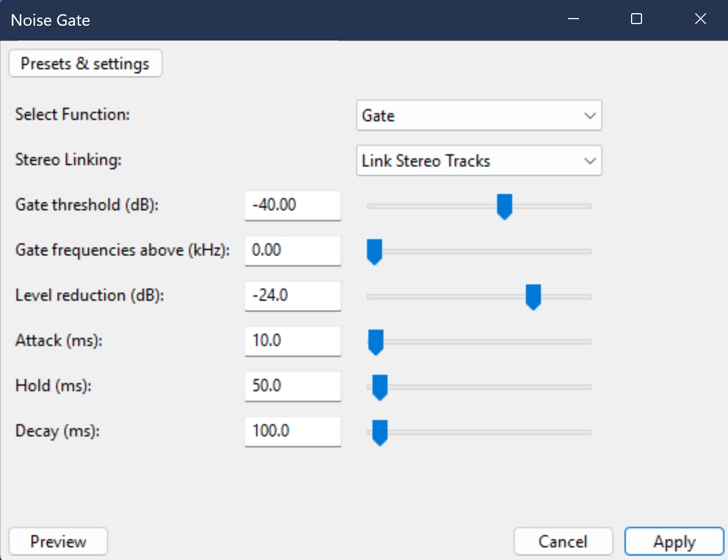Select the Gate threshold value field
Image resolution: width=728 pixels, height=560 pixels.
point(293,205)
